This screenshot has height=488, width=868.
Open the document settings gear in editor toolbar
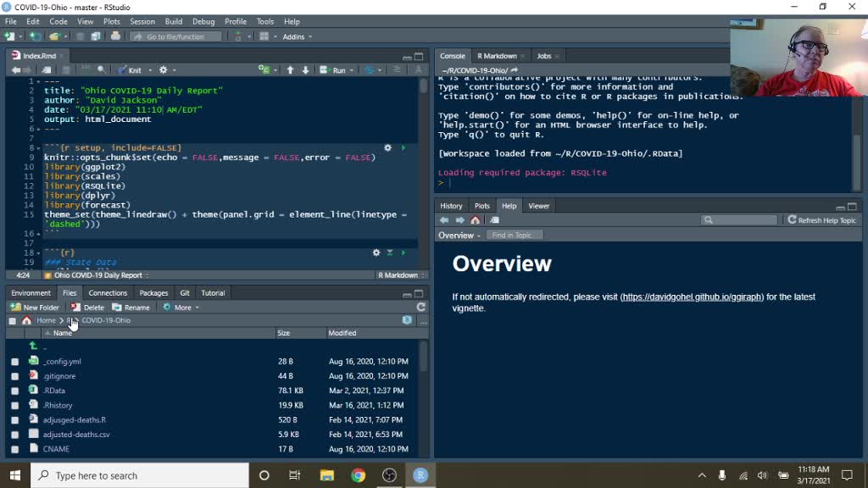tap(164, 70)
